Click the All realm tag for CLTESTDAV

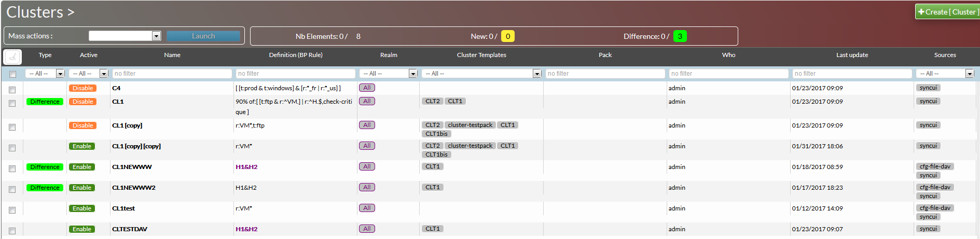pos(367,229)
